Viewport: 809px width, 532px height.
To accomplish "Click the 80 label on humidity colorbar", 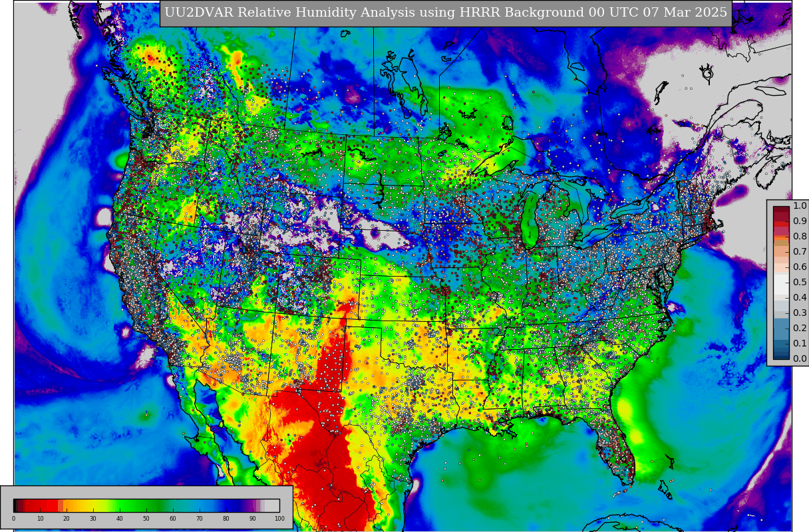I will 226,518.
